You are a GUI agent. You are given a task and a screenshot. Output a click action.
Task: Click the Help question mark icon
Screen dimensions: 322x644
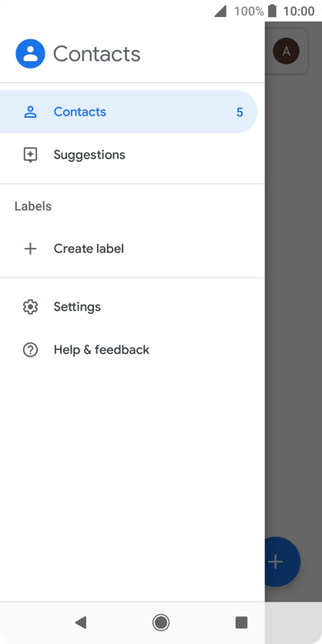pos(30,350)
